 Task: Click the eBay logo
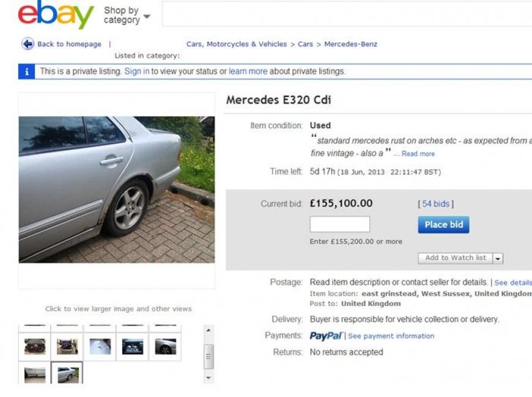56,15
